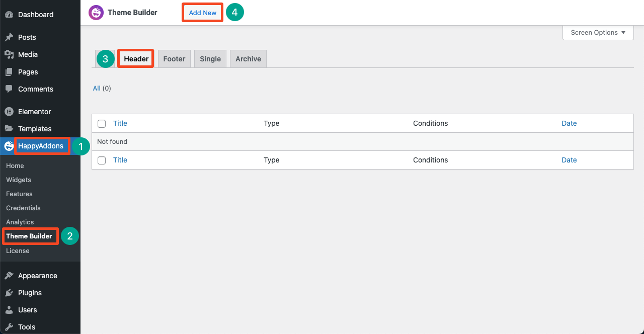Open the Widgets submenu item
Viewport: 644px width, 334px height.
[x=19, y=180]
